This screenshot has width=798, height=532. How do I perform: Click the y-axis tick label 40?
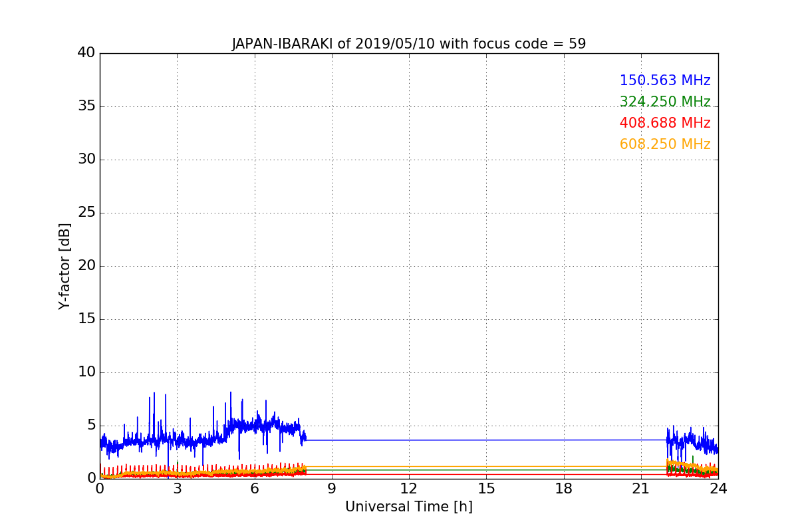click(x=86, y=53)
